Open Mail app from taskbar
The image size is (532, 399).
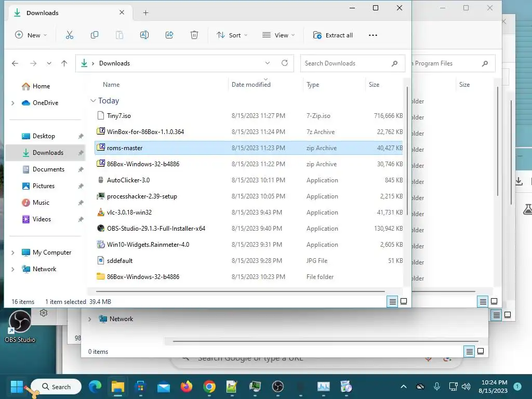coord(164,387)
